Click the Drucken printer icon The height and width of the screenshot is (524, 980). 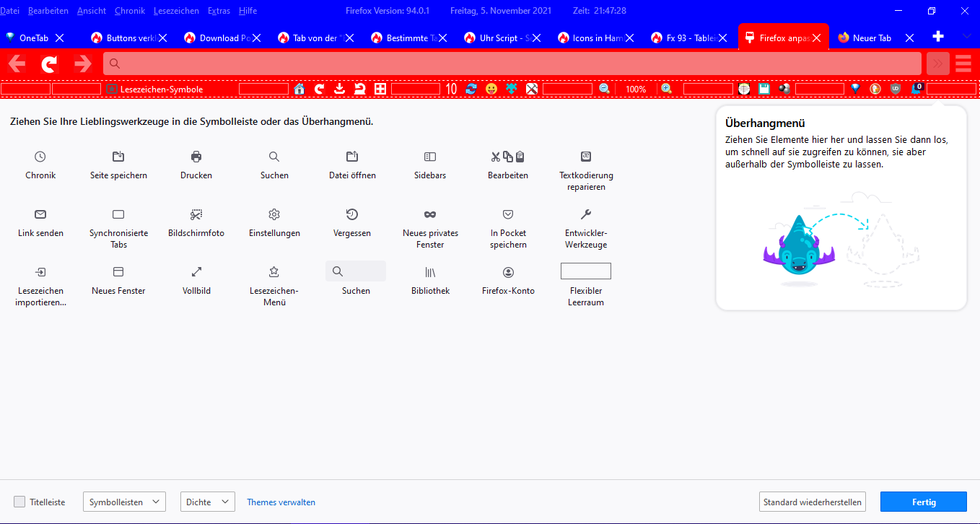pyautogui.click(x=196, y=157)
